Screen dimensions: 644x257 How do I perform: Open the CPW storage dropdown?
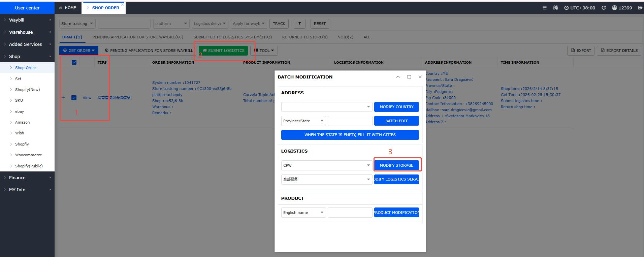pos(326,165)
